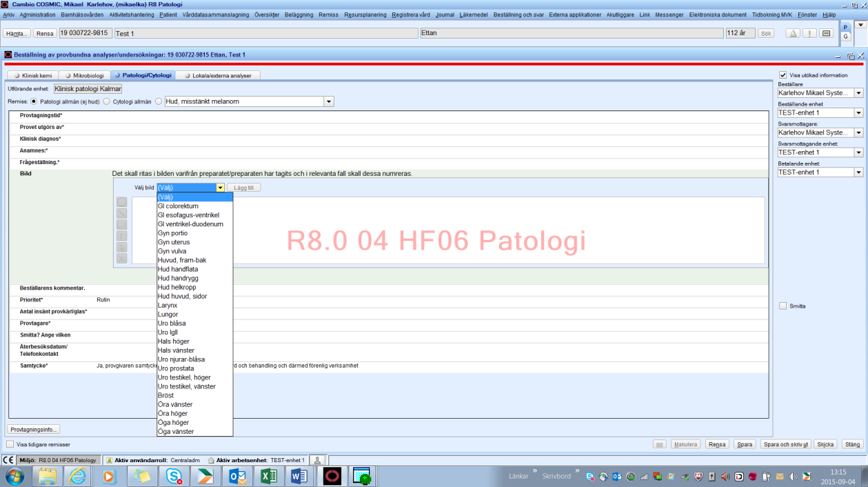Open Word from taskbar
868x487 pixels.
(x=299, y=477)
